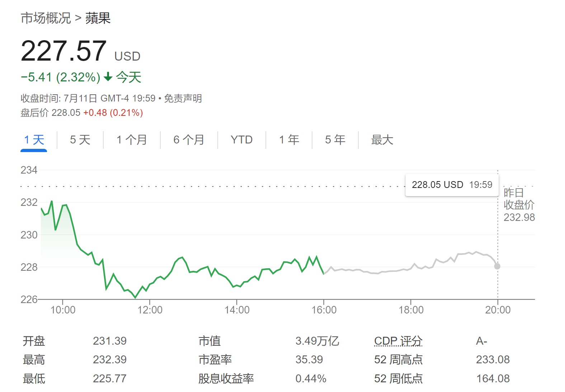Click the 16:00 label on time axis
The width and height of the screenshot is (565, 392).
point(324,310)
